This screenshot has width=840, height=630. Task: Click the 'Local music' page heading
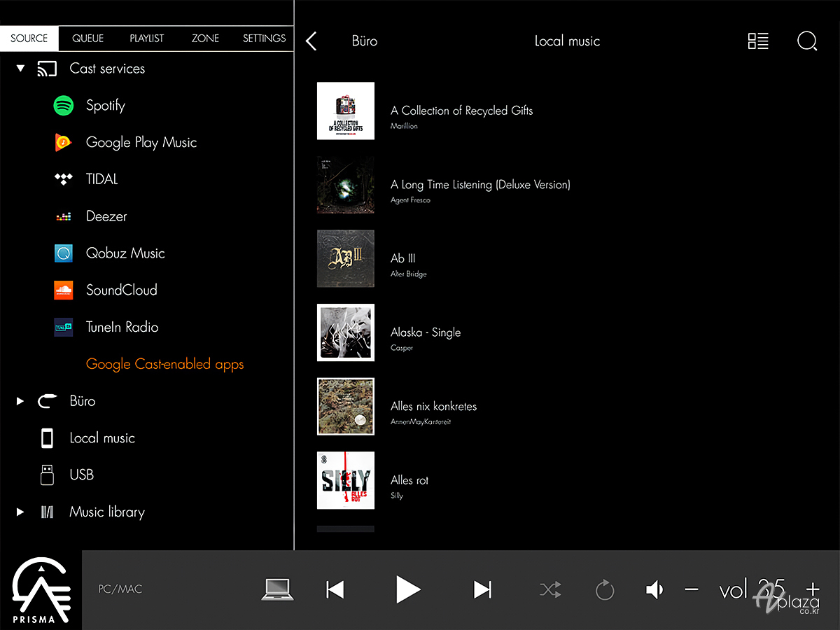(x=567, y=41)
